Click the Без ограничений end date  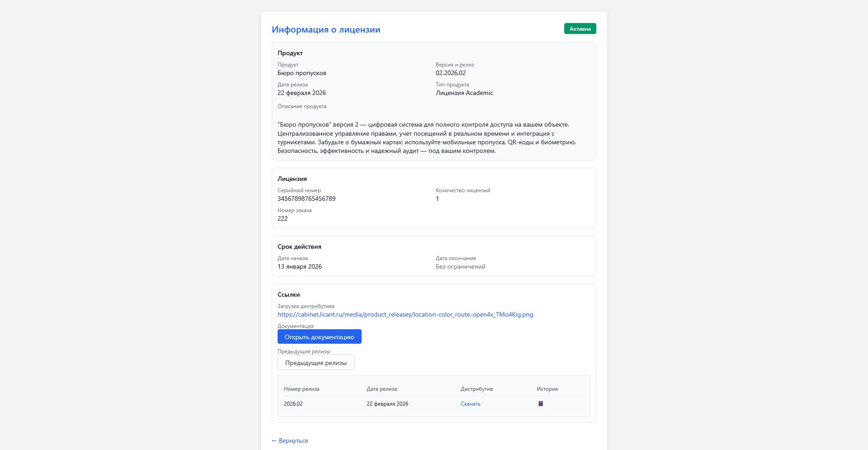coord(460,266)
